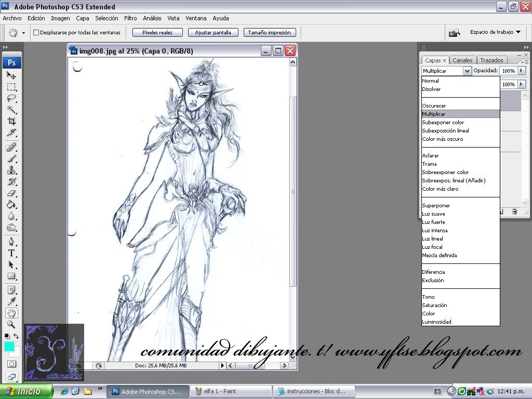Screen dimensions: 532x399
Task: Open the Selección menu
Action: pos(107,18)
